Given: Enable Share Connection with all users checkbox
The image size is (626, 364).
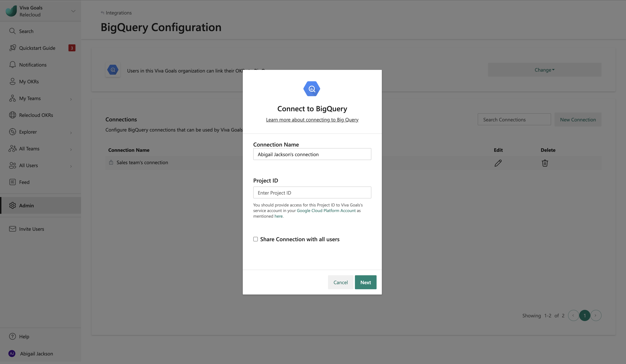Looking at the screenshot, I should click(x=255, y=239).
